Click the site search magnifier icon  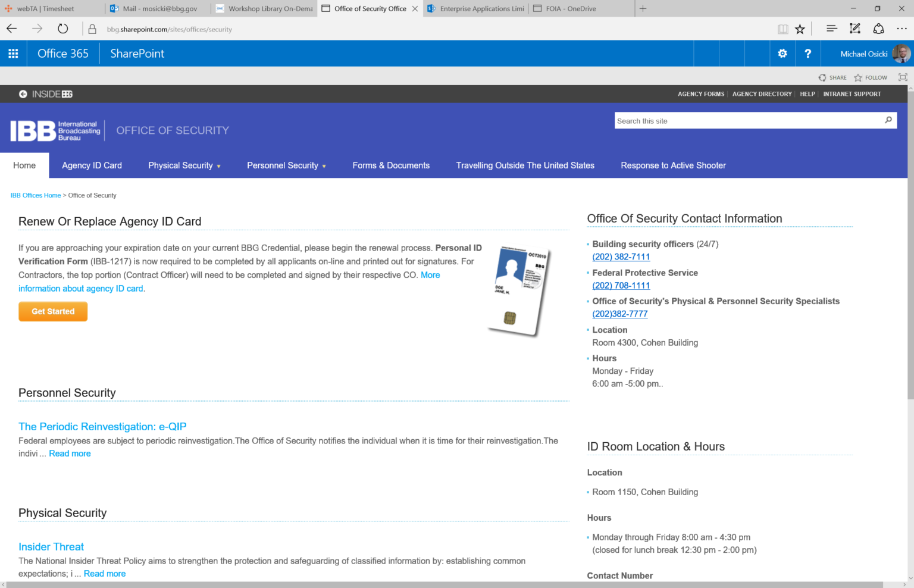click(x=888, y=120)
